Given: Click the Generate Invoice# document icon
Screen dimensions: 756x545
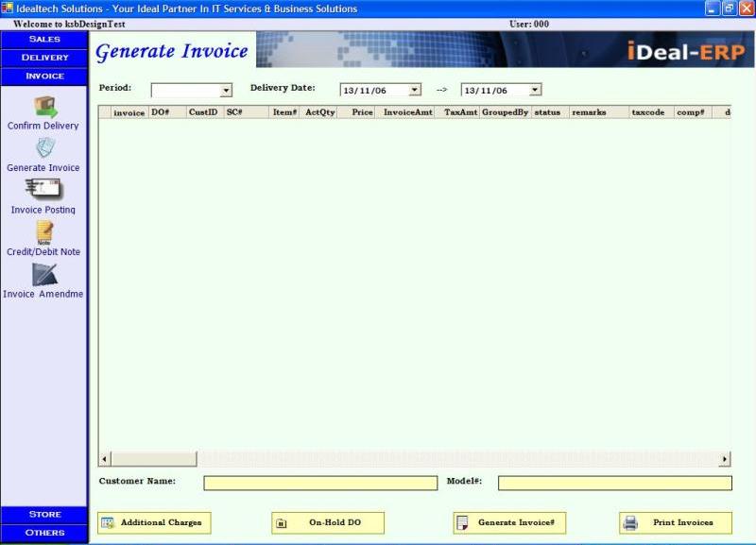Looking at the screenshot, I should (464, 522).
